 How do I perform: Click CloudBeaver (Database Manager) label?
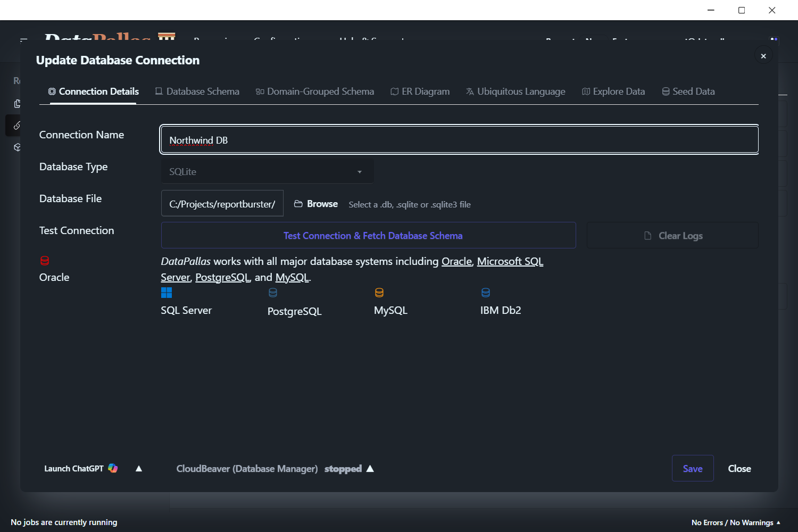click(x=247, y=469)
